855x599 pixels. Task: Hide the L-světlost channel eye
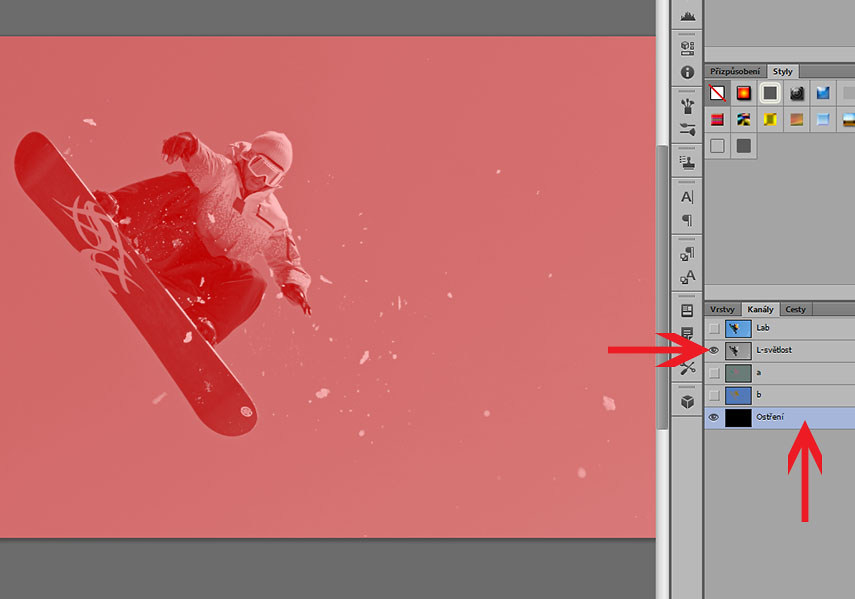[x=714, y=350]
